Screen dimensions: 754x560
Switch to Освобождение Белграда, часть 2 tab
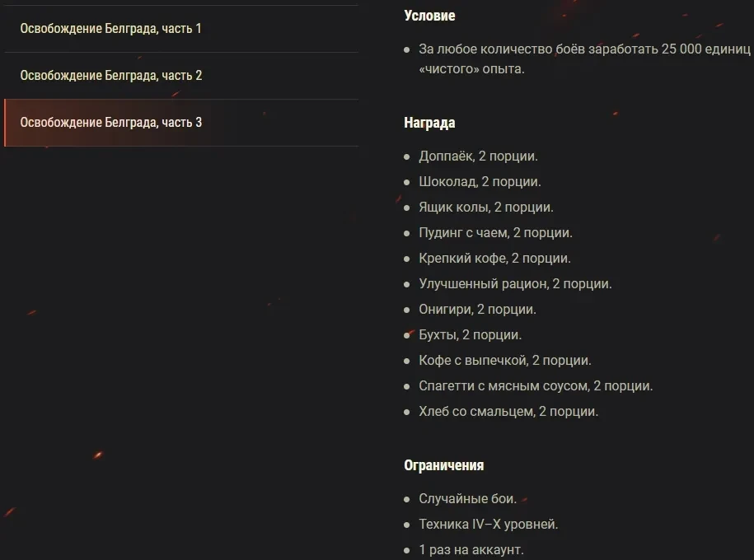pos(110,76)
